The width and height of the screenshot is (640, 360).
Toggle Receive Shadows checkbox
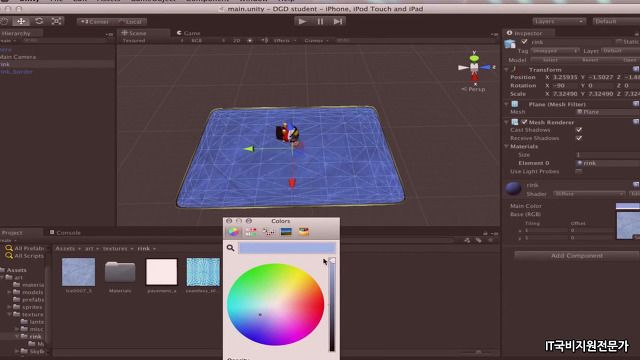[579, 138]
